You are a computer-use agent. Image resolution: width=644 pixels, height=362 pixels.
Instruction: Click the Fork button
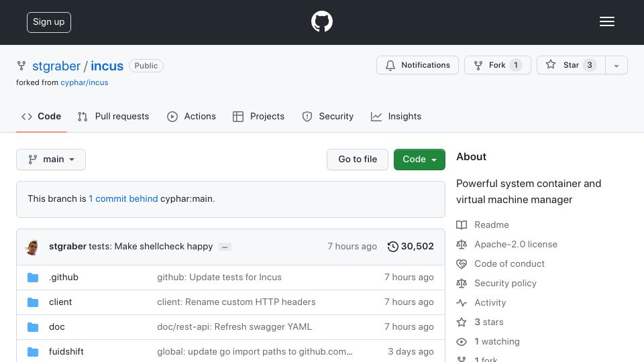[x=497, y=65]
